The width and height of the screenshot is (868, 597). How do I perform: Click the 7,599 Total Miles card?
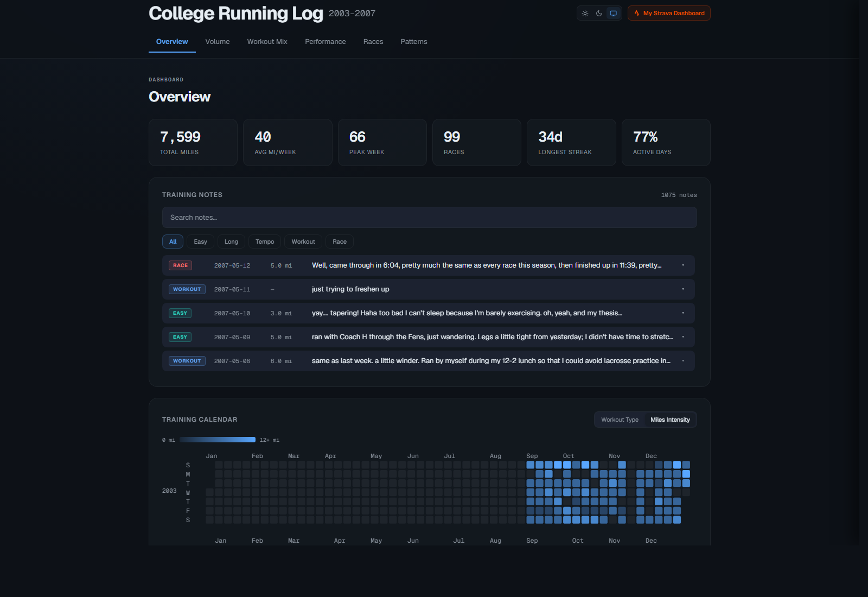pyautogui.click(x=193, y=142)
